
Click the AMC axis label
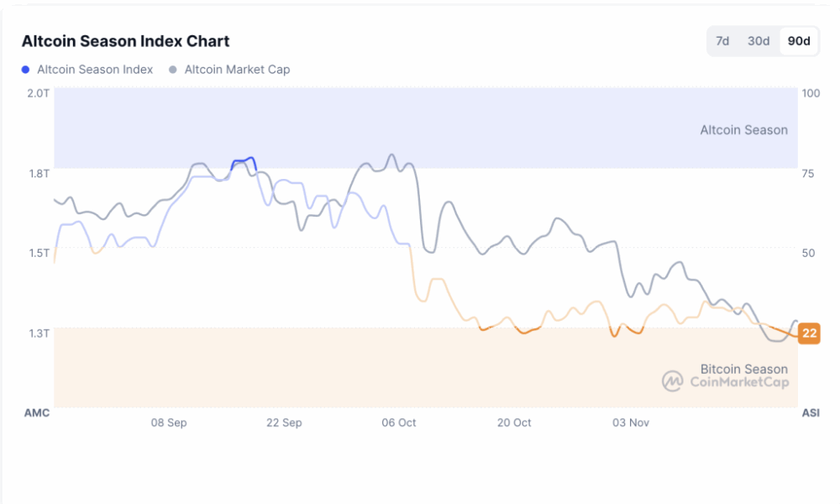click(x=38, y=412)
